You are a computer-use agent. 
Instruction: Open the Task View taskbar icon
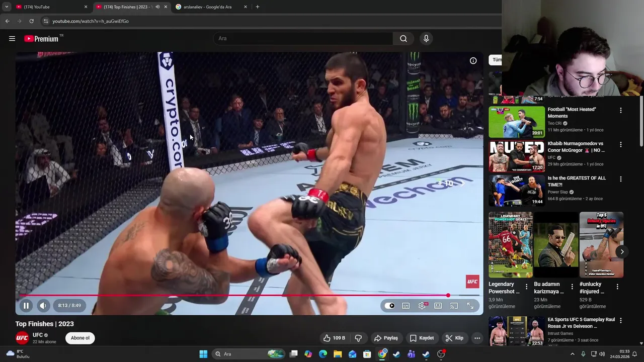(x=294, y=354)
